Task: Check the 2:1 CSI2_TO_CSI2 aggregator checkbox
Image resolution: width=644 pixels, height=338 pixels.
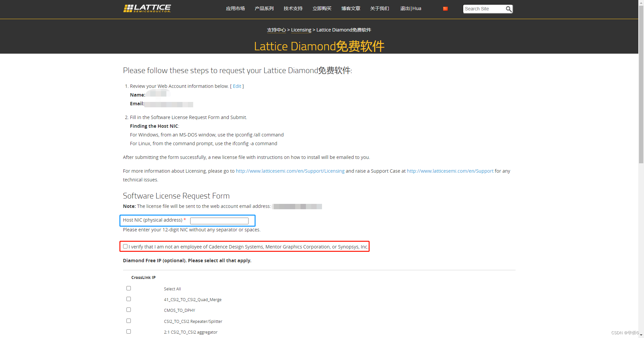Action: pos(128,332)
